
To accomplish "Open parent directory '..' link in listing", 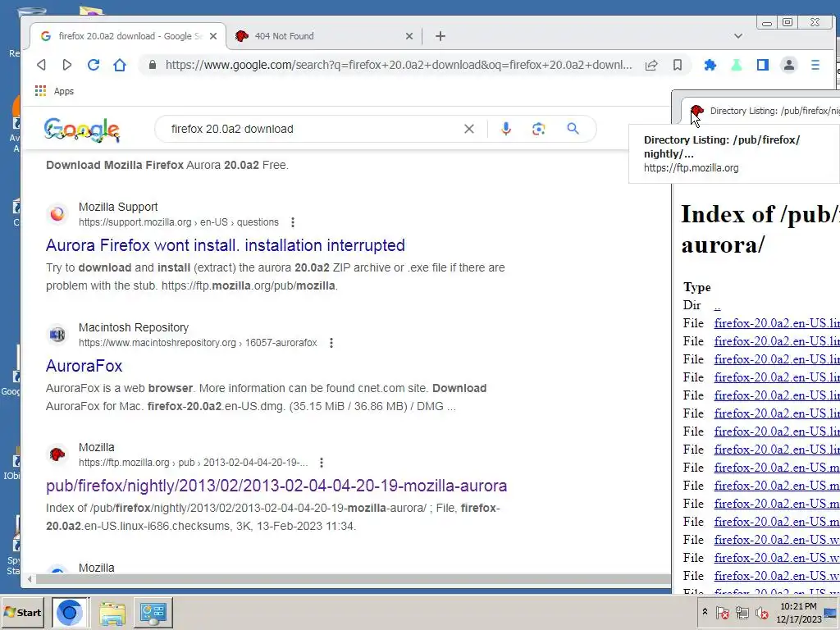I will pos(717,305).
